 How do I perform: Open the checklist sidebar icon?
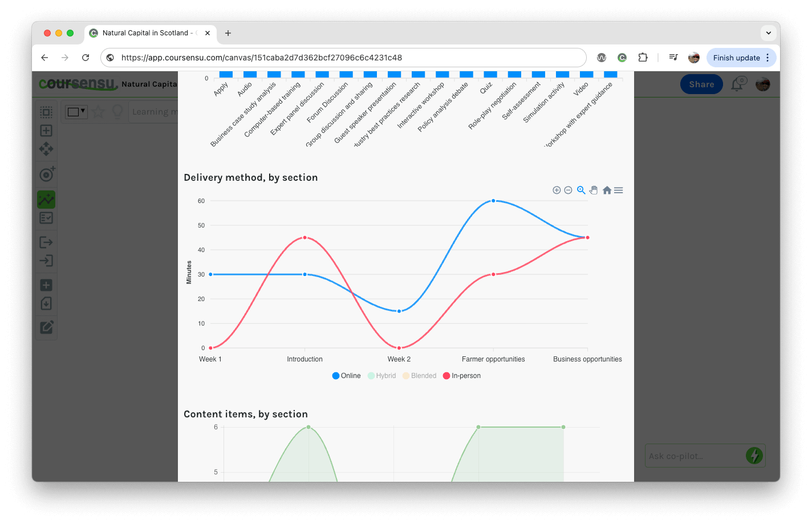[x=46, y=218]
